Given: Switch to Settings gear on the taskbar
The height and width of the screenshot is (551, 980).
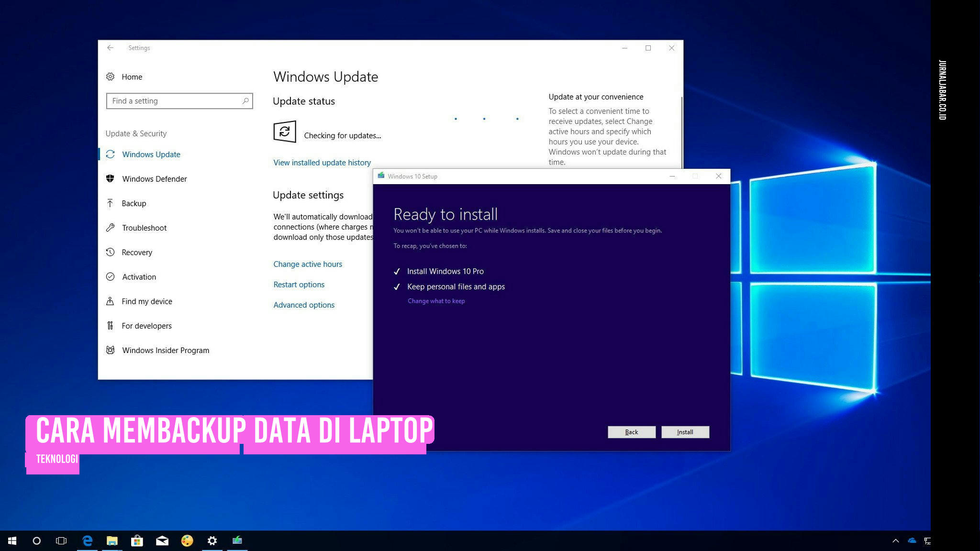Looking at the screenshot, I should (212, 540).
